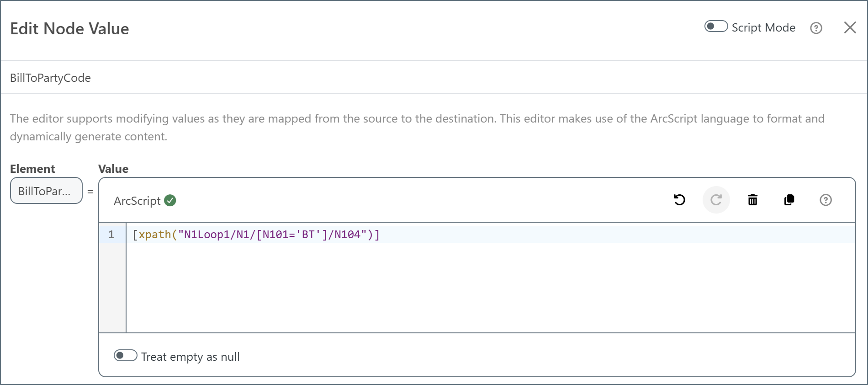Click the ArcScript label in editor header
The image size is (868, 385).
point(137,201)
